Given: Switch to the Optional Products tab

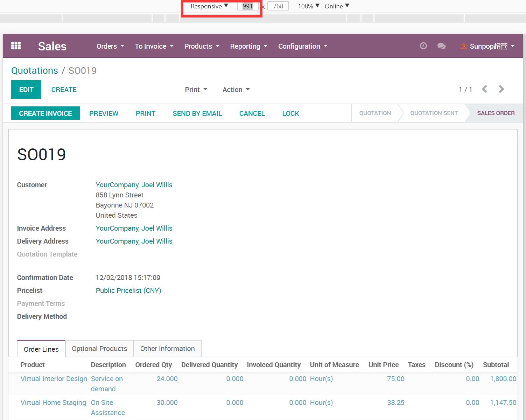Looking at the screenshot, I should (x=99, y=349).
